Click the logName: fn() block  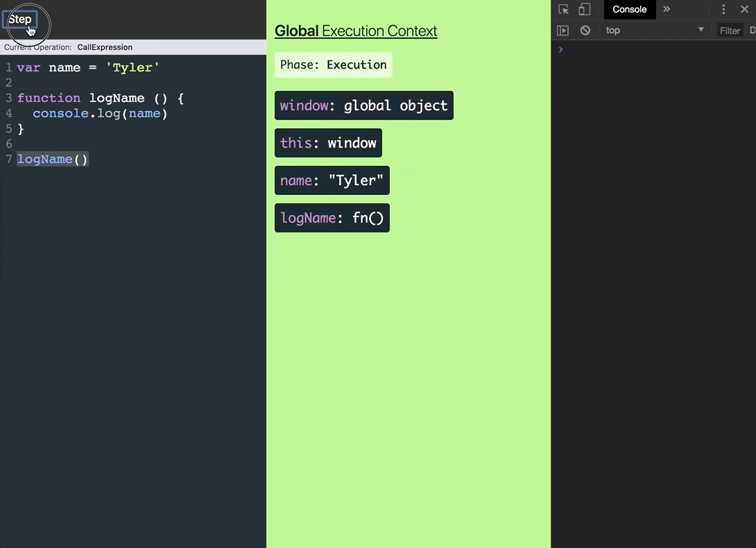[x=332, y=218]
